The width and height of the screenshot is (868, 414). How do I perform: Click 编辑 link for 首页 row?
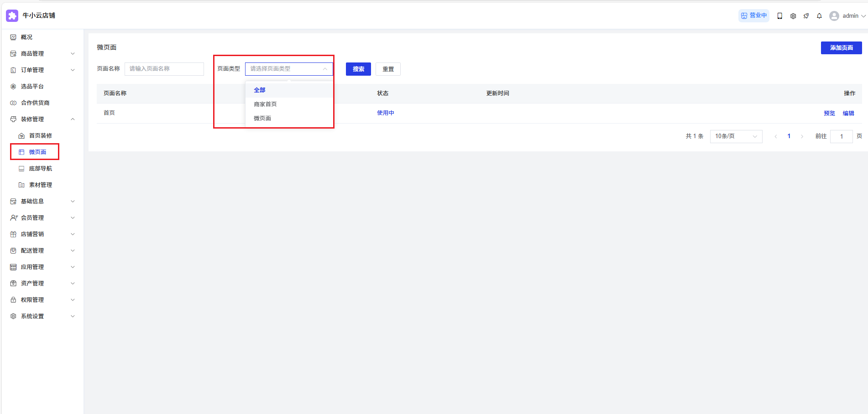point(848,114)
